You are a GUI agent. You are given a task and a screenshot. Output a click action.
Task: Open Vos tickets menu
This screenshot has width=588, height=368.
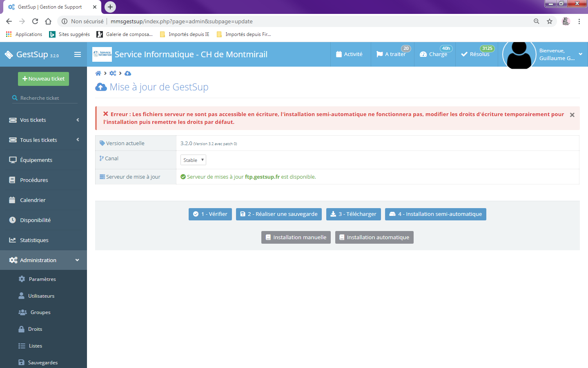[x=43, y=120]
